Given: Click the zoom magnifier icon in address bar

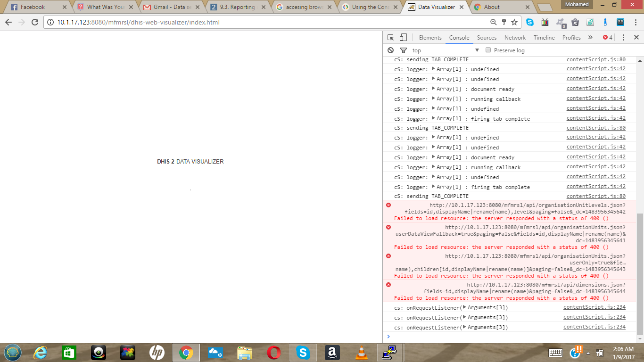Looking at the screenshot, I should tap(494, 22).
